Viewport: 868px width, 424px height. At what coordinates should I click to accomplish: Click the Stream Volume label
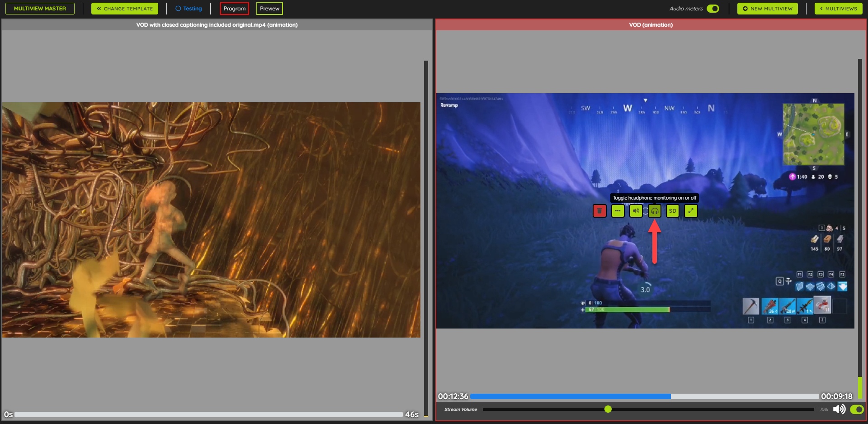tap(461, 410)
